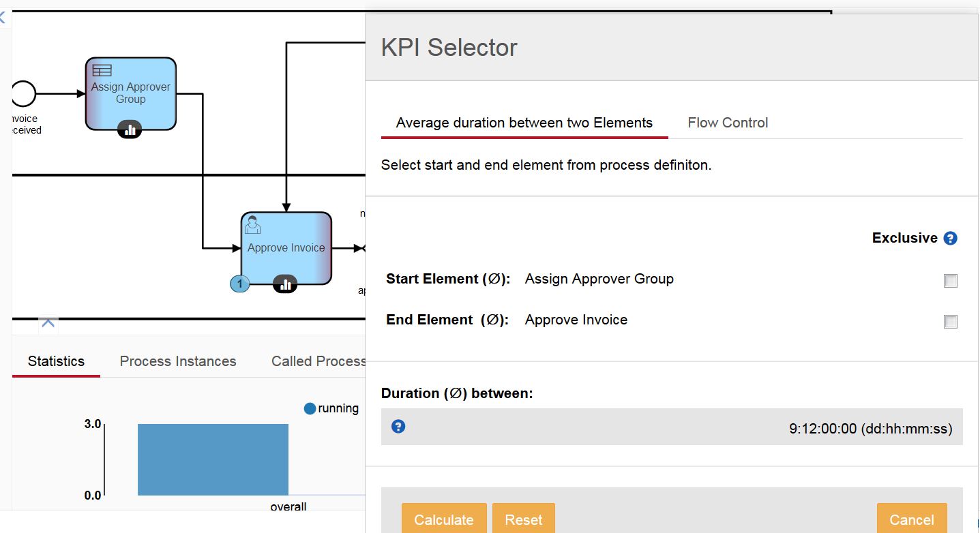Open chart overlay badge on Assign Approver Group
The width and height of the screenshot is (980, 533).
(x=130, y=130)
